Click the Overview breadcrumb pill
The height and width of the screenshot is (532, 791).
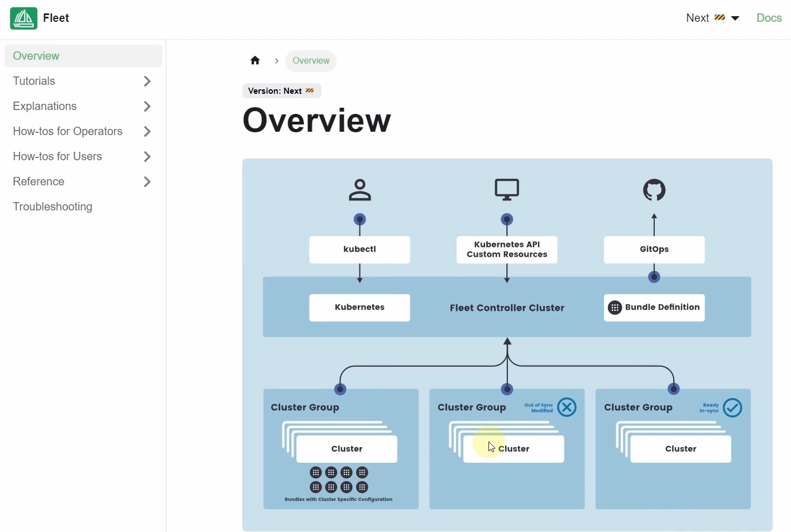(x=311, y=61)
